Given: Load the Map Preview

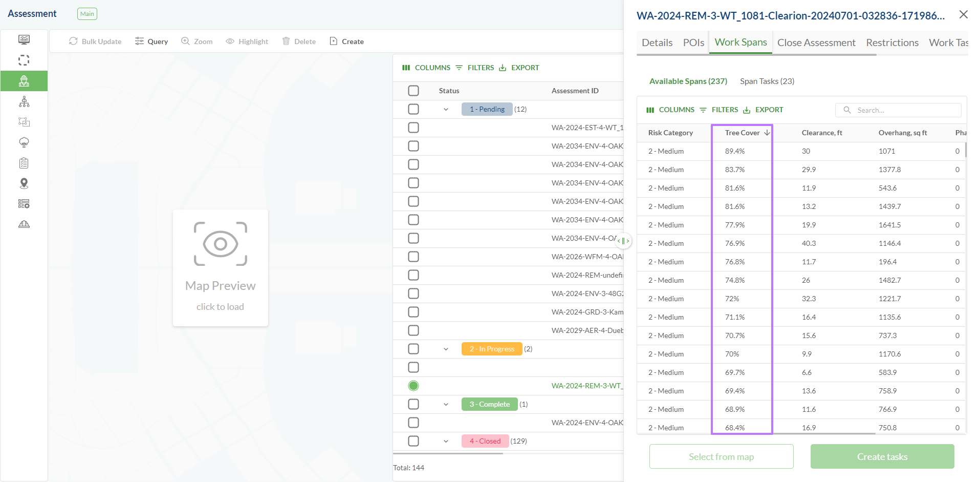Looking at the screenshot, I should coord(221,268).
